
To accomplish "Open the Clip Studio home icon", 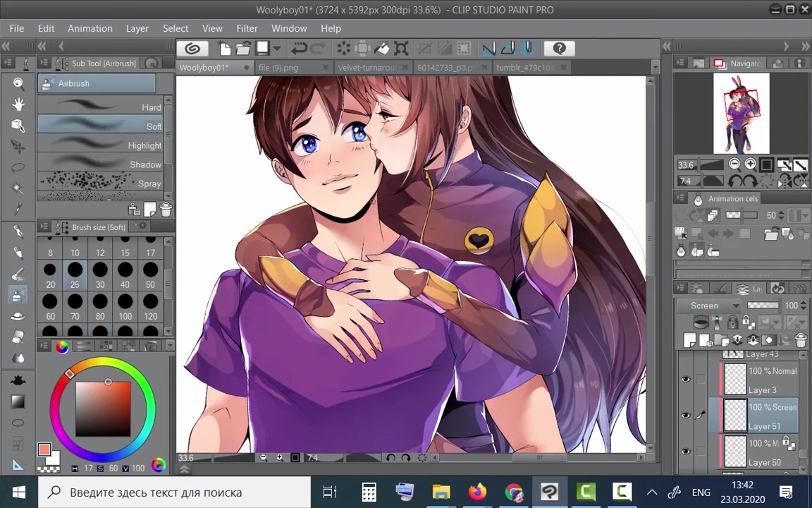I will click(192, 48).
